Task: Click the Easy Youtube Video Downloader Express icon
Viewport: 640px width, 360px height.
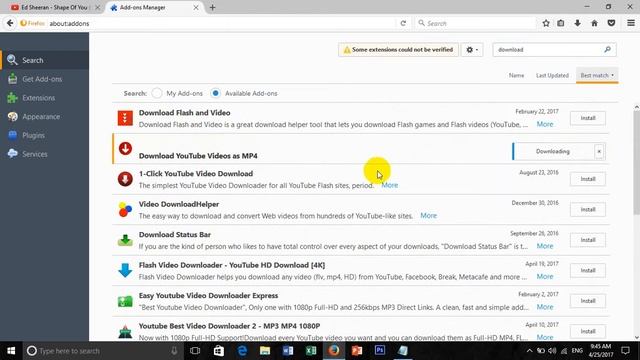Action: pyautogui.click(x=125, y=301)
